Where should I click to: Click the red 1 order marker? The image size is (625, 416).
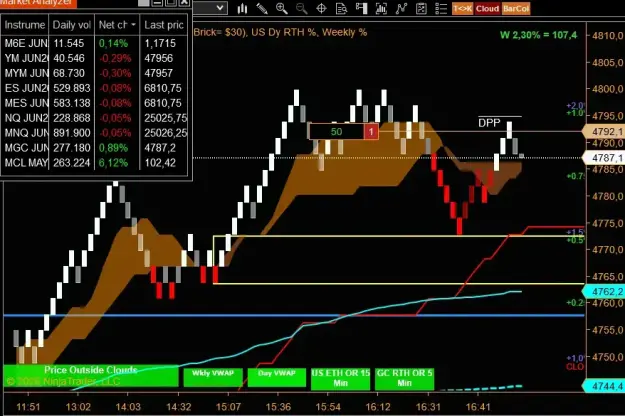tap(371, 131)
